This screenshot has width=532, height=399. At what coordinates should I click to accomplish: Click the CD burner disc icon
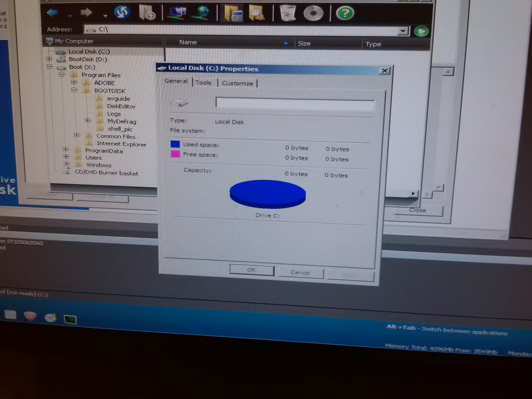(313, 13)
